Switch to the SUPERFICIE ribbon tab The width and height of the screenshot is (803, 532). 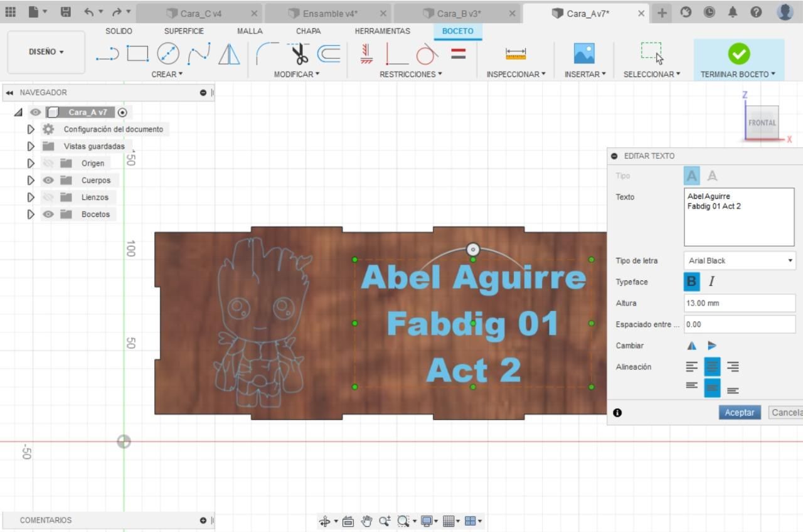pos(184,31)
